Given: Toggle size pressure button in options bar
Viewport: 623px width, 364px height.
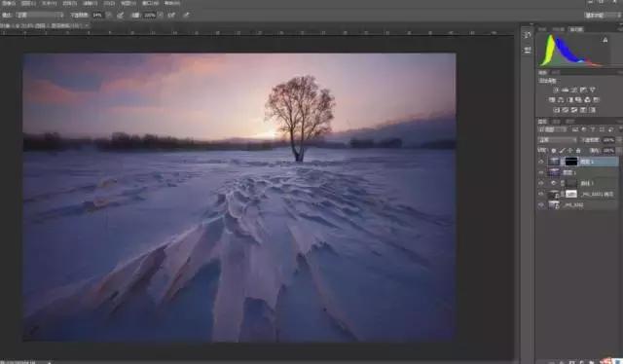Looking at the screenshot, I should 186,16.
